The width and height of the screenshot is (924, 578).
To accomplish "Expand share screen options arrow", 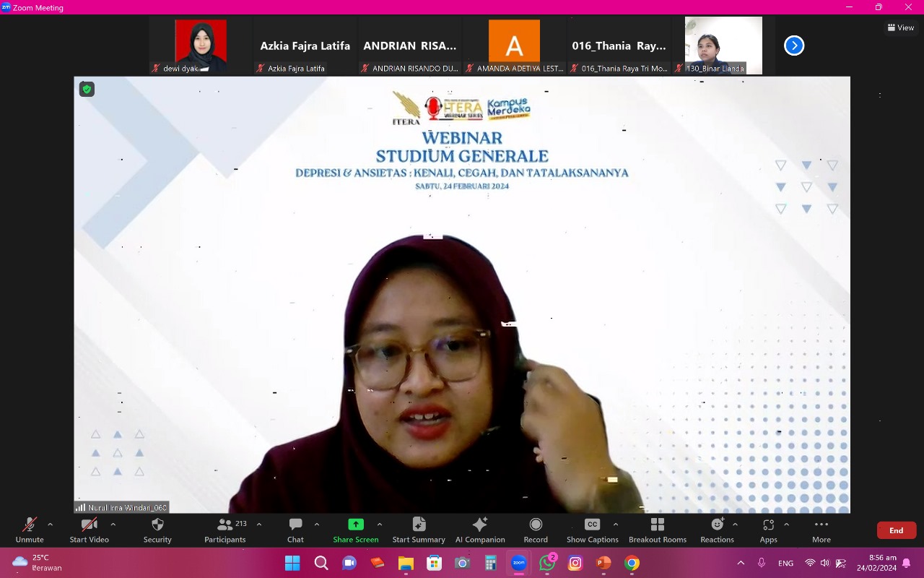I will click(380, 525).
